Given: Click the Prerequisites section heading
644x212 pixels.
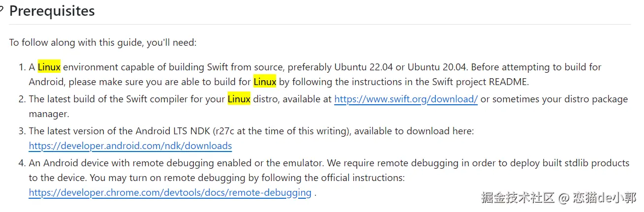Looking at the screenshot, I should click(52, 11).
